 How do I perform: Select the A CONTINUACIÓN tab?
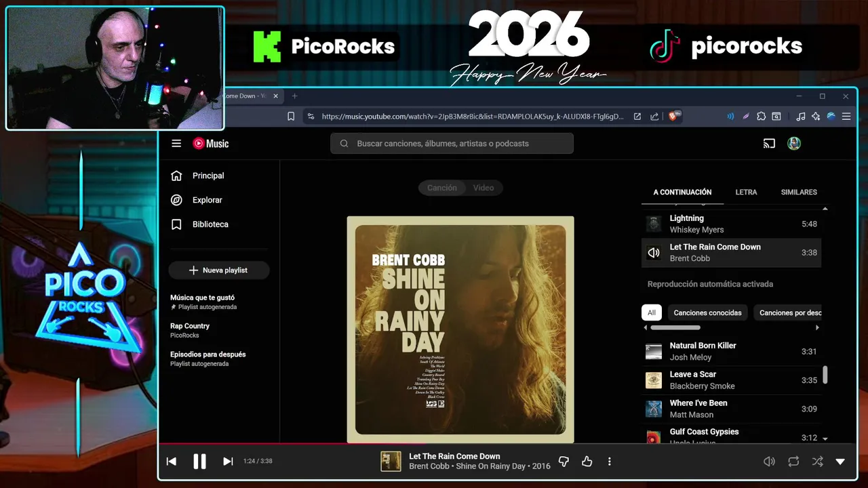tap(682, 192)
